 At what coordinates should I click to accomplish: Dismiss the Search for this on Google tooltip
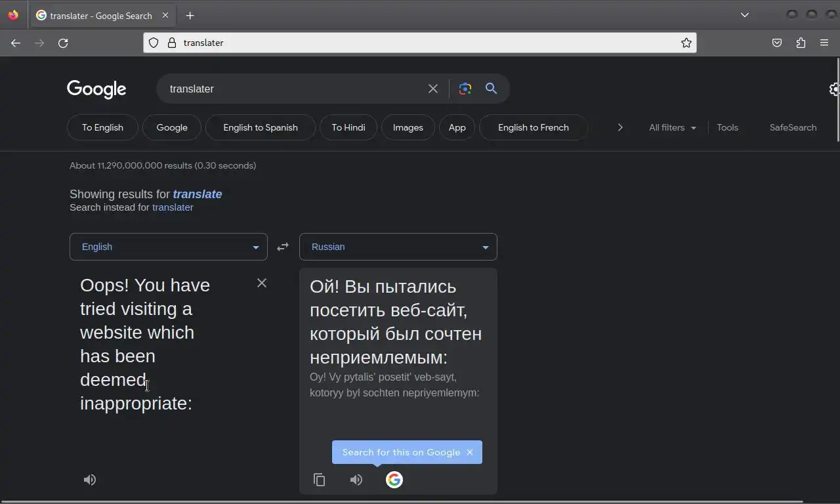[x=470, y=452]
